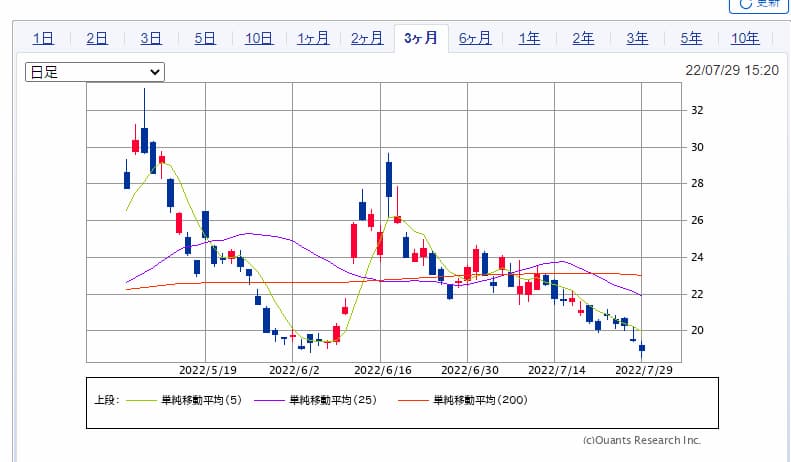This screenshot has height=462, width=791.
Task: Open the 日足 interval dropdown
Action: [x=94, y=72]
